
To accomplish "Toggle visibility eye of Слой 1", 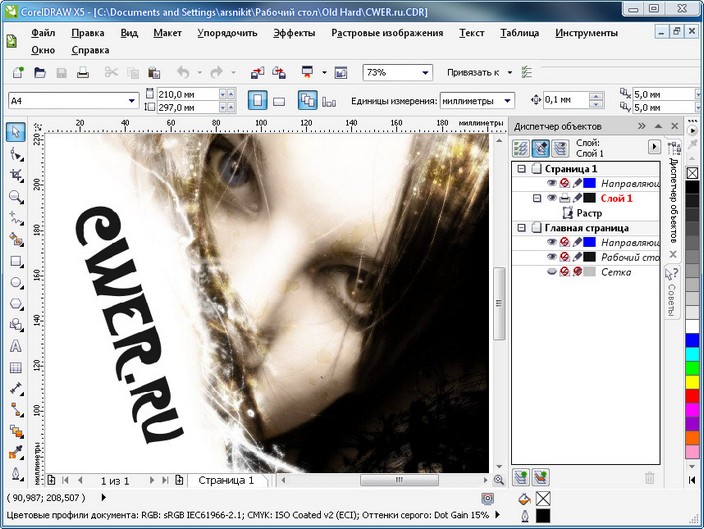I will click(x=552, y=198).
